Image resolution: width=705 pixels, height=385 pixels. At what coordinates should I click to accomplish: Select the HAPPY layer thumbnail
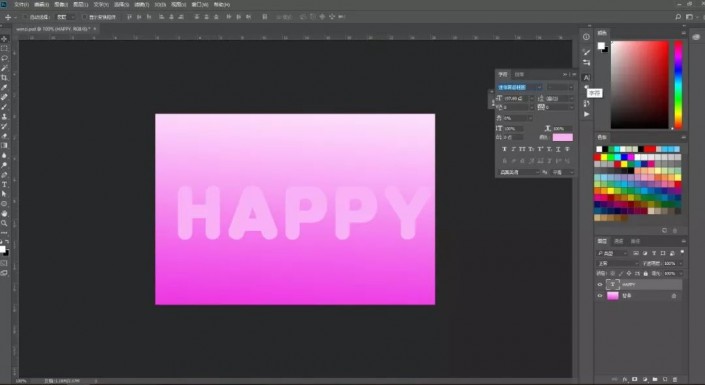coord(612,284)
